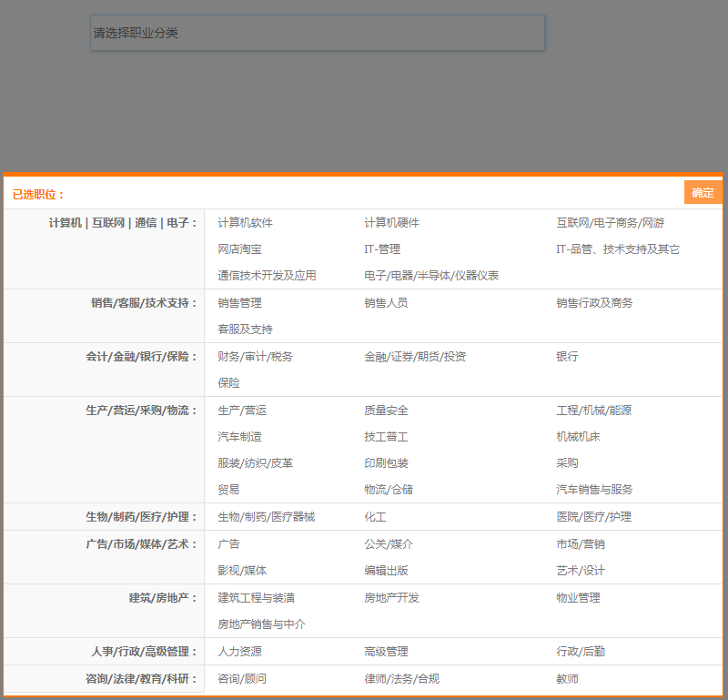Pick 销售人员 option
The width and height of the screenshot is (728, 700).
(x=386, y=303)
